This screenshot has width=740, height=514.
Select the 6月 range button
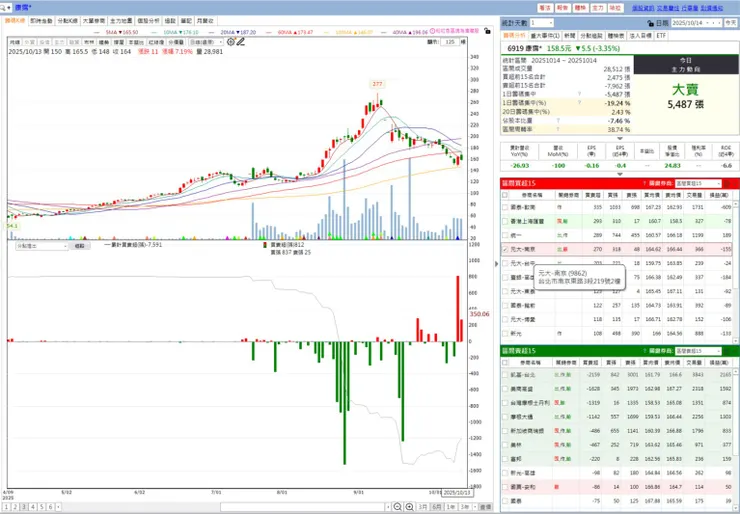(x=437, y=507)
